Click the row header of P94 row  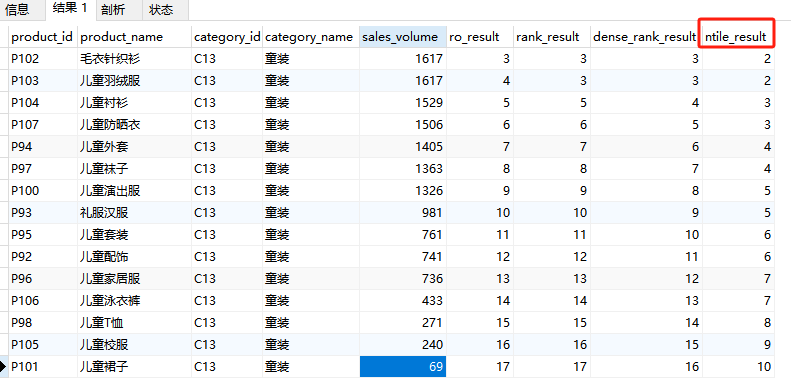[x=4, y=147]
